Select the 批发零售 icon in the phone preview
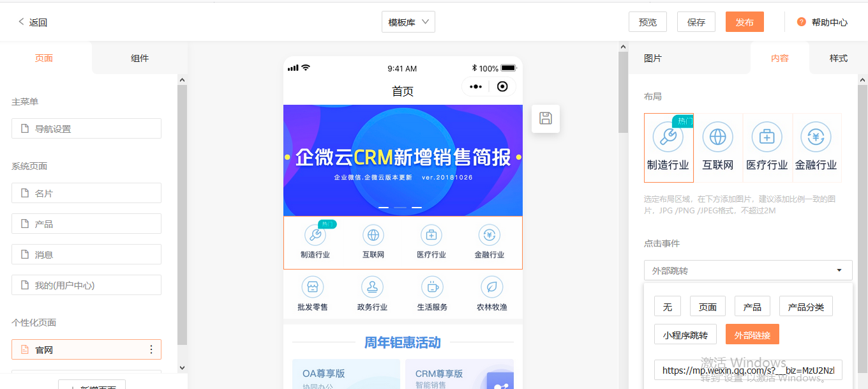 [x=312, y=287]
